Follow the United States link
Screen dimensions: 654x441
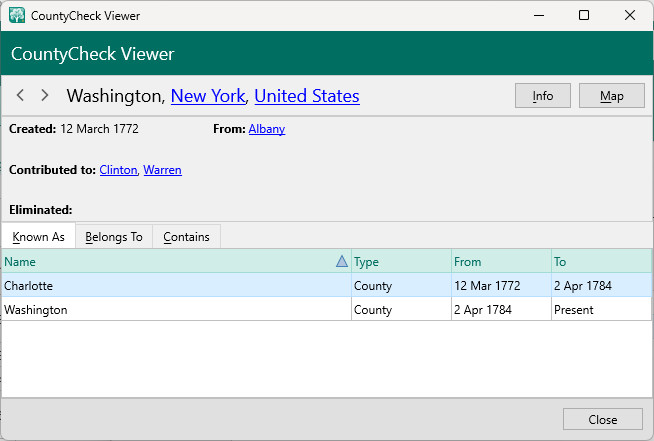tap(306, 96)
